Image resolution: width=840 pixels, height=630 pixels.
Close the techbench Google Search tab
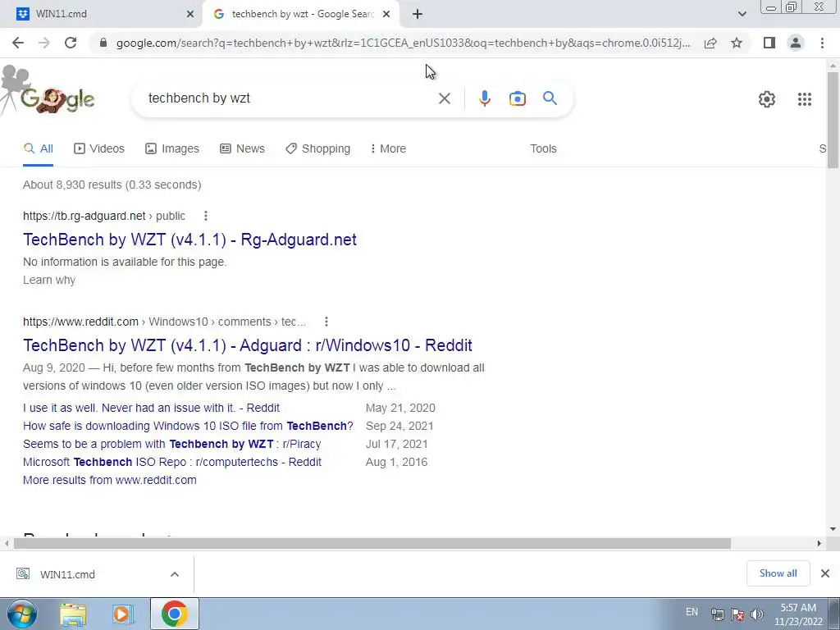click(x=386, y=14)
